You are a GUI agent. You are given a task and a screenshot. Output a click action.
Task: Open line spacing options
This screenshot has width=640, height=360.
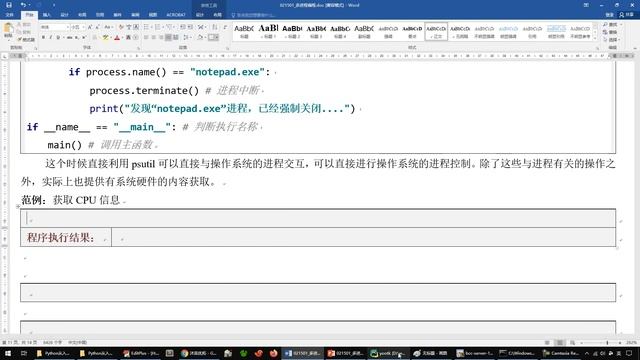[186, 38]
